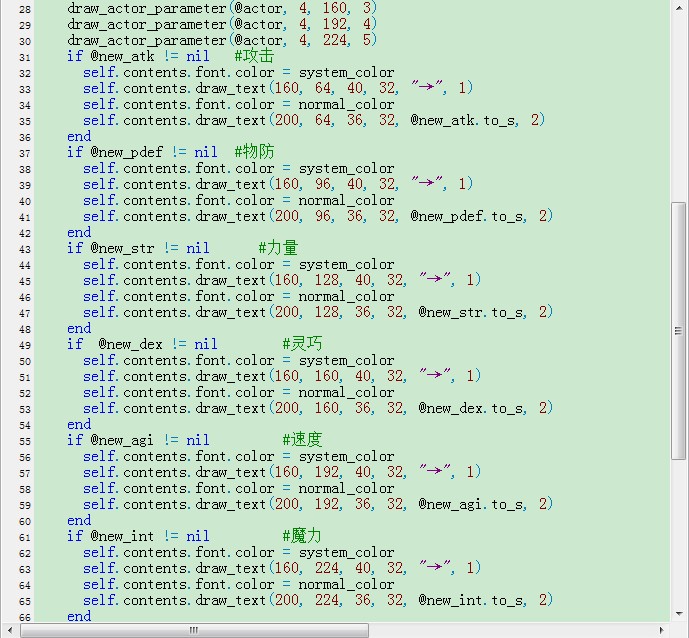The width and height of the screenshot is (689, 638).
Task: Click @new_dex.to_s on line 53
Action: click(x=472, y=409)
